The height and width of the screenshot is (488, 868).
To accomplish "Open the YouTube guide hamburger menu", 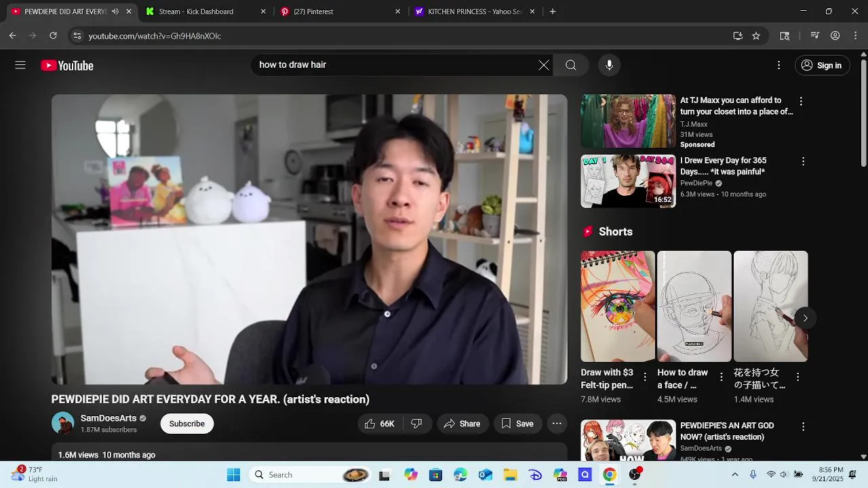I will point(20,65).
